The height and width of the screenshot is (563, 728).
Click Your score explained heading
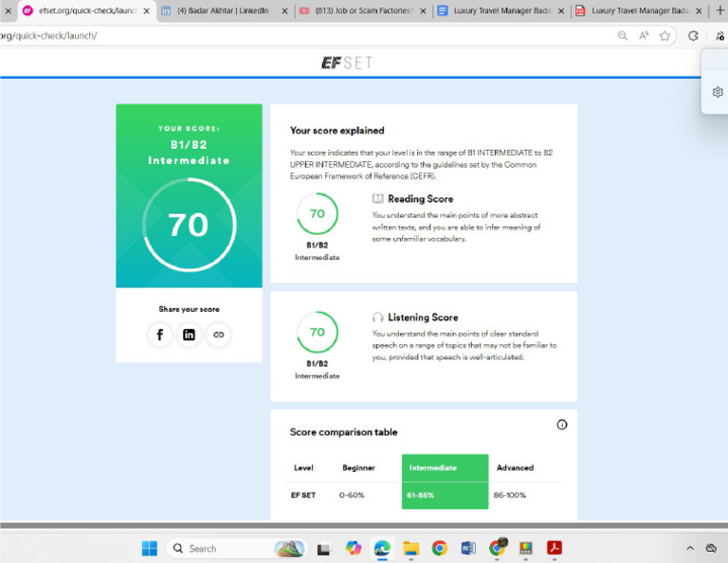[337, 131]
